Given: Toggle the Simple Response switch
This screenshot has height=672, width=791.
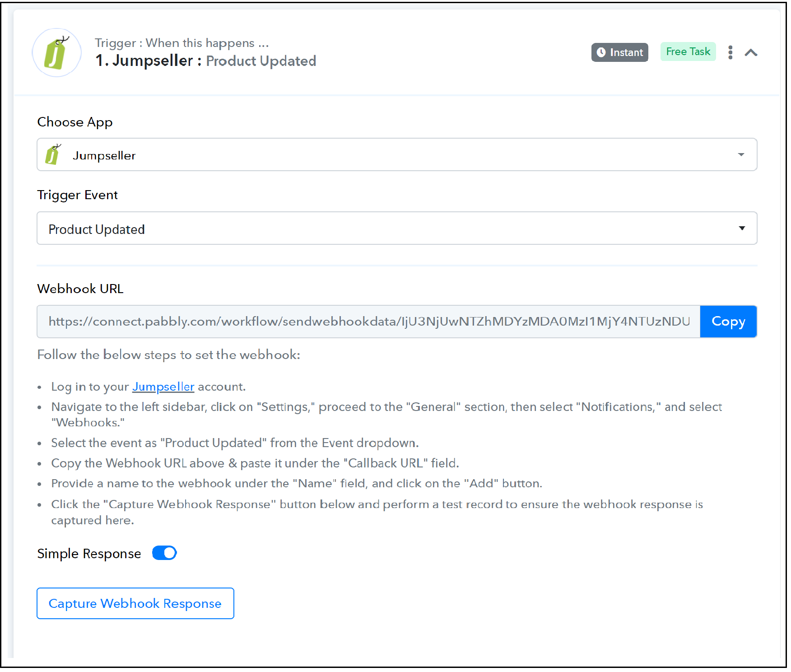Looking at the screenshot, I should click(x=164, y=553).
